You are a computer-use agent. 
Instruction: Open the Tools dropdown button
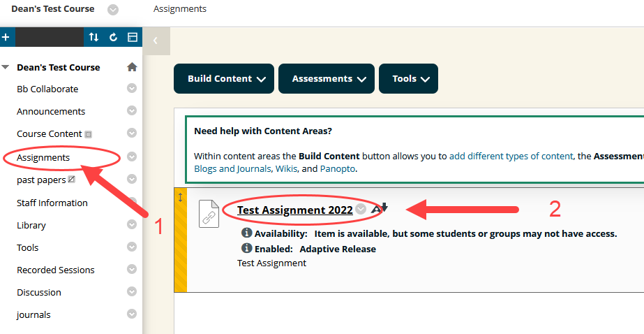(x=408, y=79)
